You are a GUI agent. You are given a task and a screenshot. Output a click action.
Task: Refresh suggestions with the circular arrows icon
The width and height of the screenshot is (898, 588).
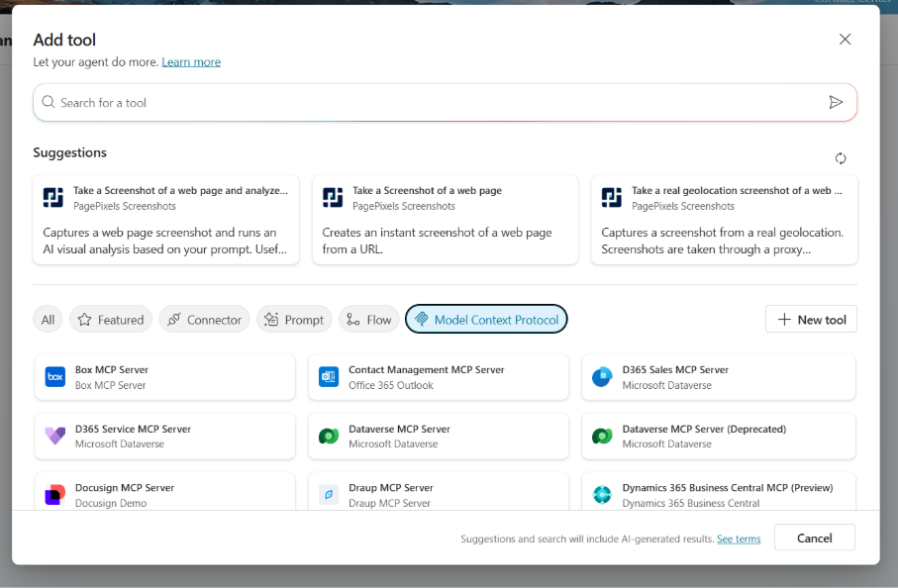[x=841, y=158]
